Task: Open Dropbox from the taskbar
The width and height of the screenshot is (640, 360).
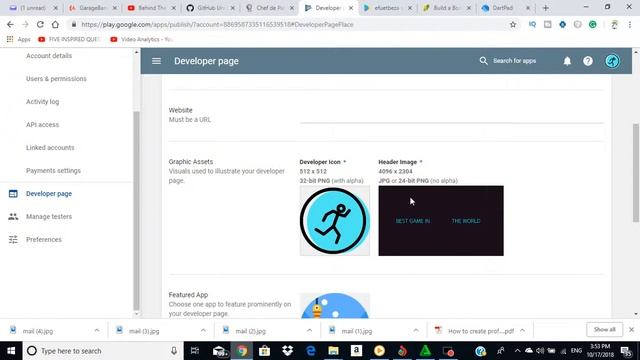Action: [287, 351]
